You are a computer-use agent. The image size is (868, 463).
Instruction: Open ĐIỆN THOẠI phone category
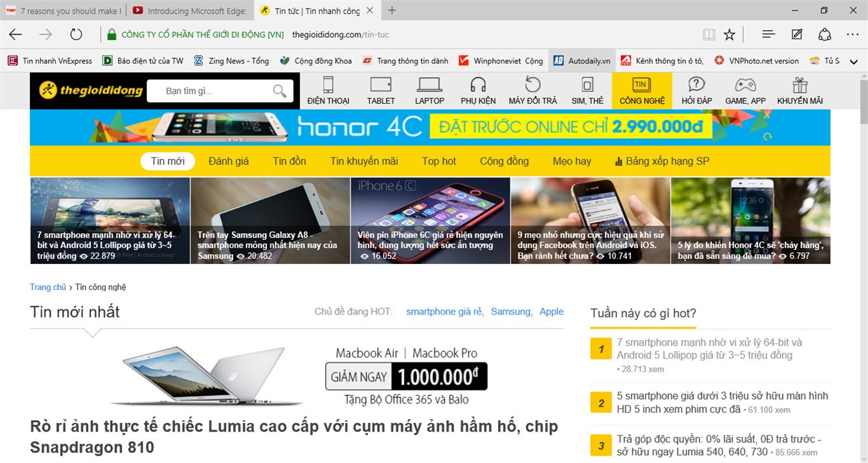click(328, 91)
